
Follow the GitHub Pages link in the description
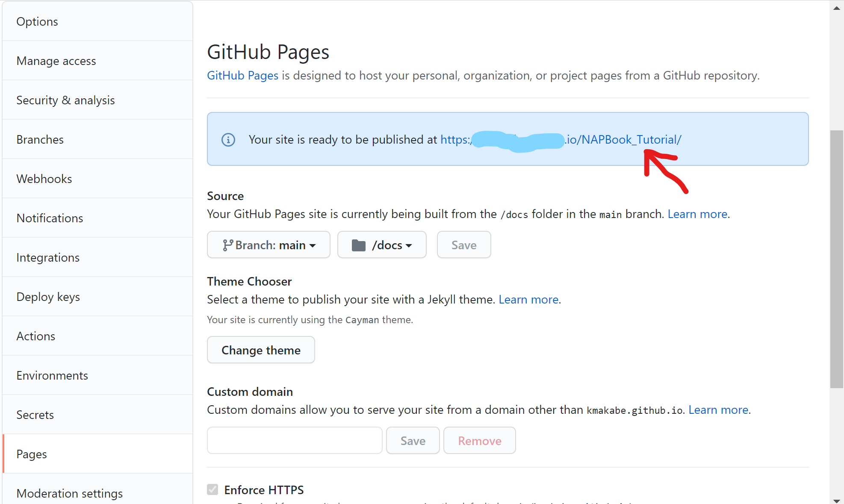[x=242, y=75]
